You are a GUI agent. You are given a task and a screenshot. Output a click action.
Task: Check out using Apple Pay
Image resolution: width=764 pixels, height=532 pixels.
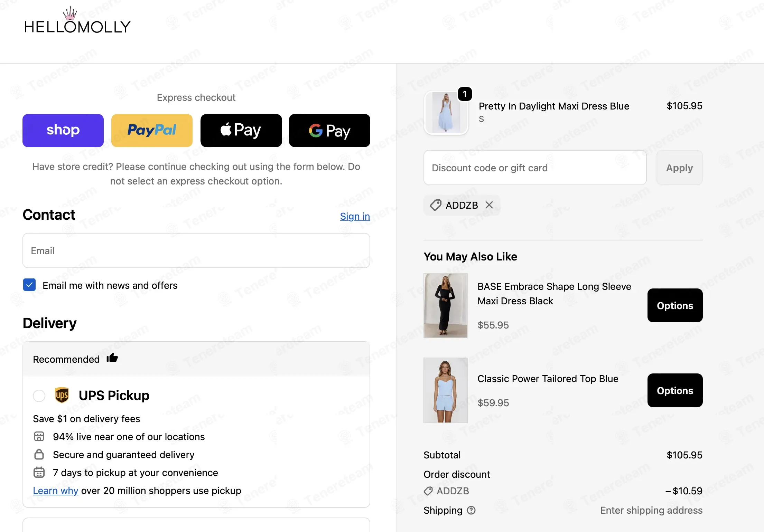tap(241, 131)
